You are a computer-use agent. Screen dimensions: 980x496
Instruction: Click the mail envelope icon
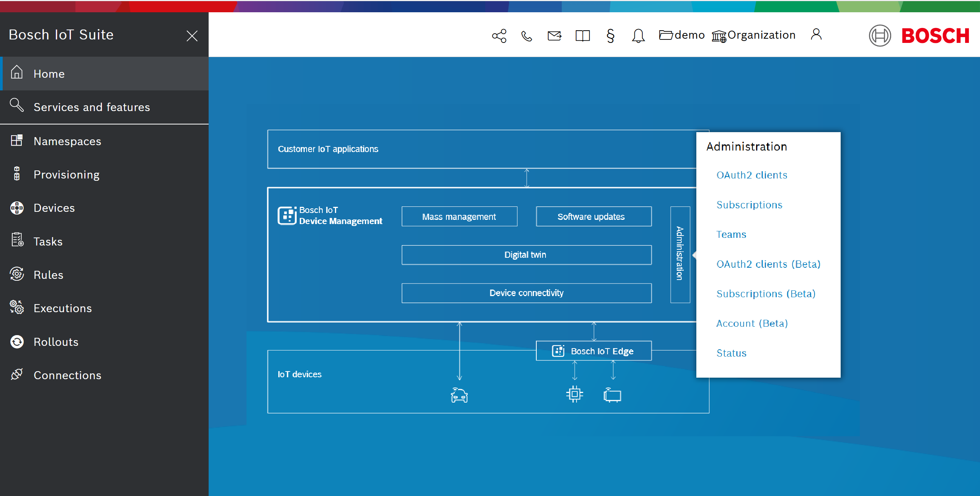point(554,36)
